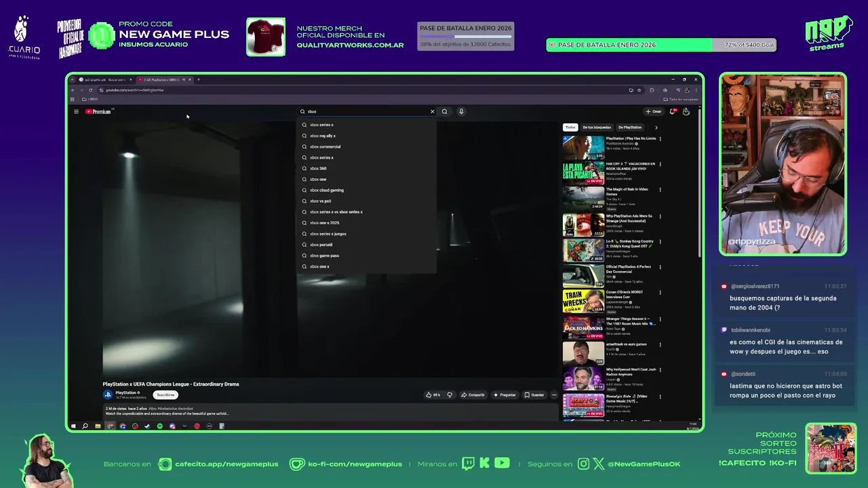Image resolution: width=868 pixels, height=488 pixels.
Task: Open Stranger Things Season 5 video title
Action: point(631,321)
